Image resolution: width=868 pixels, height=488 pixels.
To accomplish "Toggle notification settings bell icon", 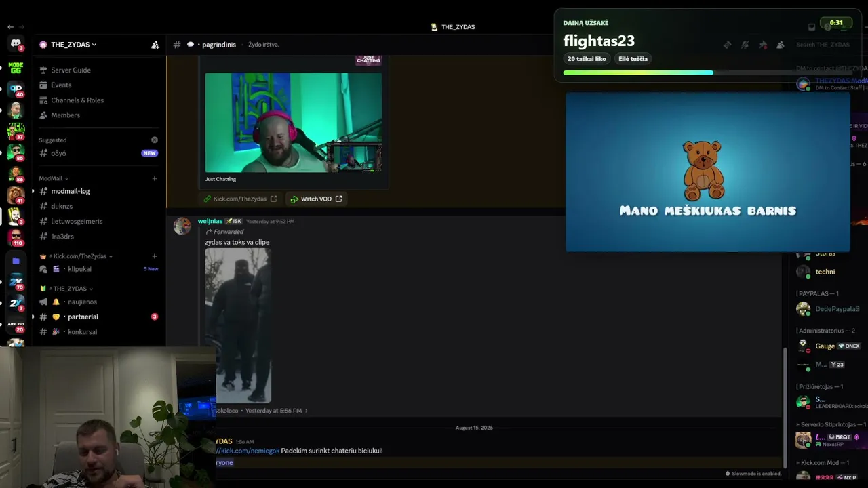I will [745, 45].
